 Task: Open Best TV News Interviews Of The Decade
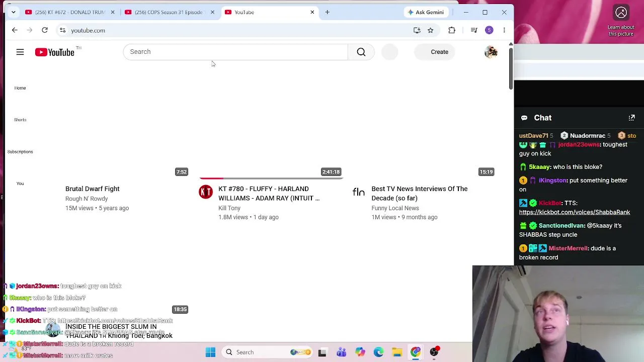(x=420, y=193)
